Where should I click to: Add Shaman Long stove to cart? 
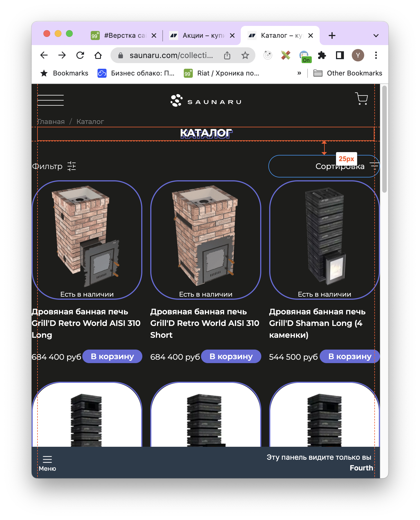(x=350, y=356)
